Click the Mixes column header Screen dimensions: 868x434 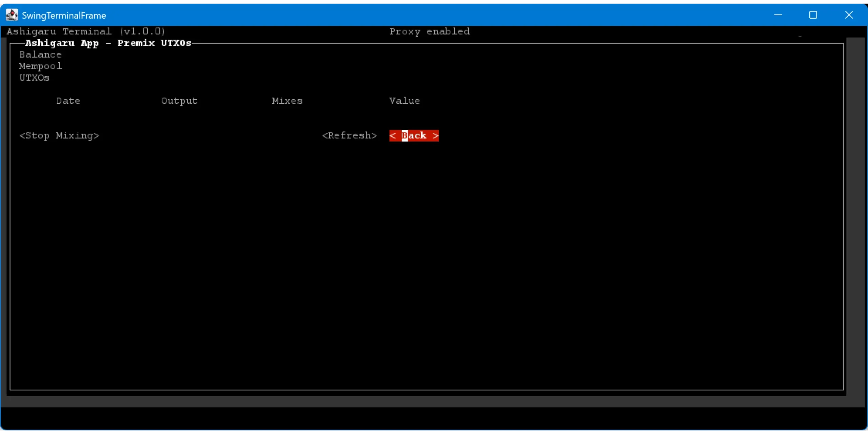pyautogui.click(x=287, y=101)
